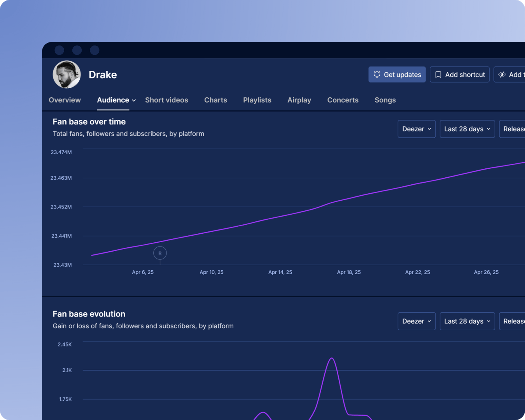The height and width of the screenshot is (420, 525).
Task: Open Last 28 days dropdown for Fan base over time
Action: (x=467, y=129)
